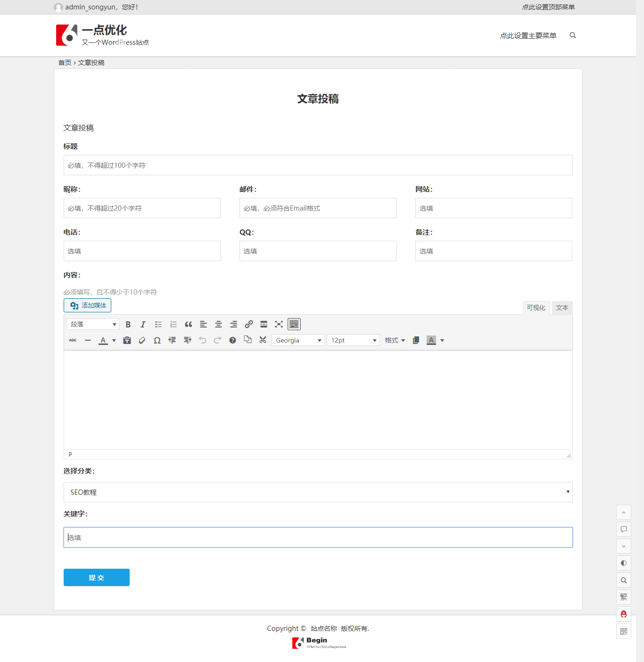Viewport: 644px width, 662px height.
Task: Insert special character omega
Action: pyautogui.click(x=157, y=340)
